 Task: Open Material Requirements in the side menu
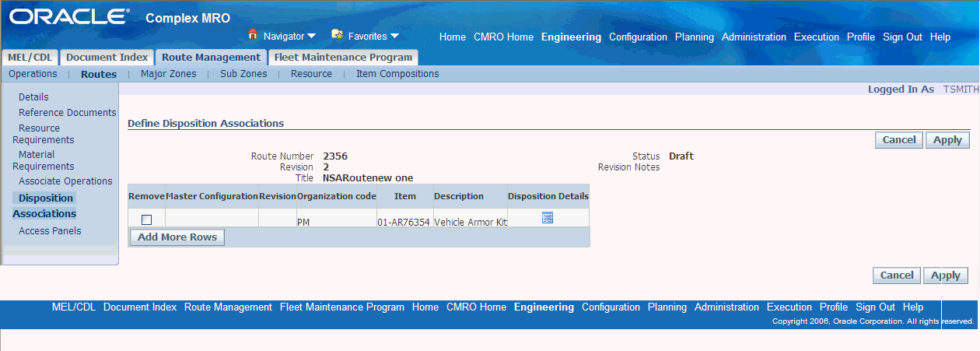[44, 160]
